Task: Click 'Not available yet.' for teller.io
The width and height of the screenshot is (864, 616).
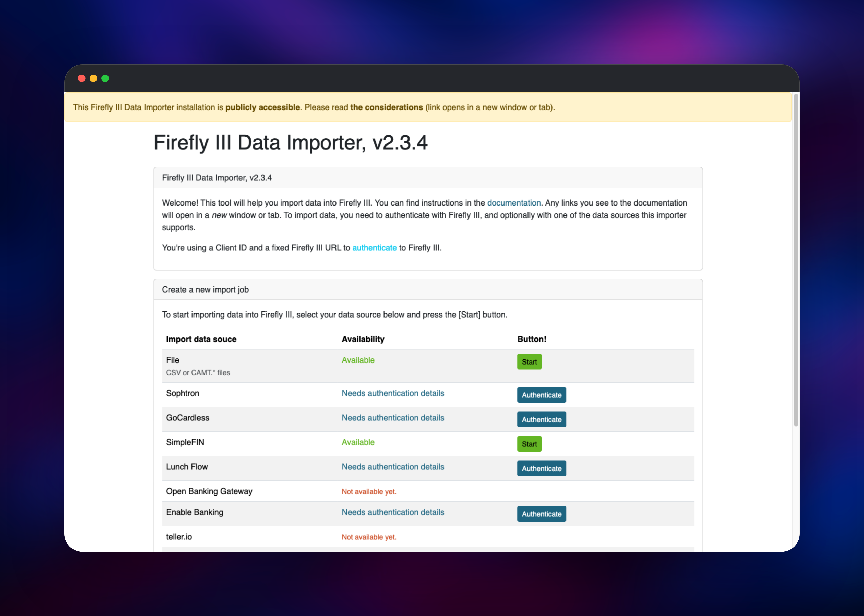Action: click(x=369, y=537)
